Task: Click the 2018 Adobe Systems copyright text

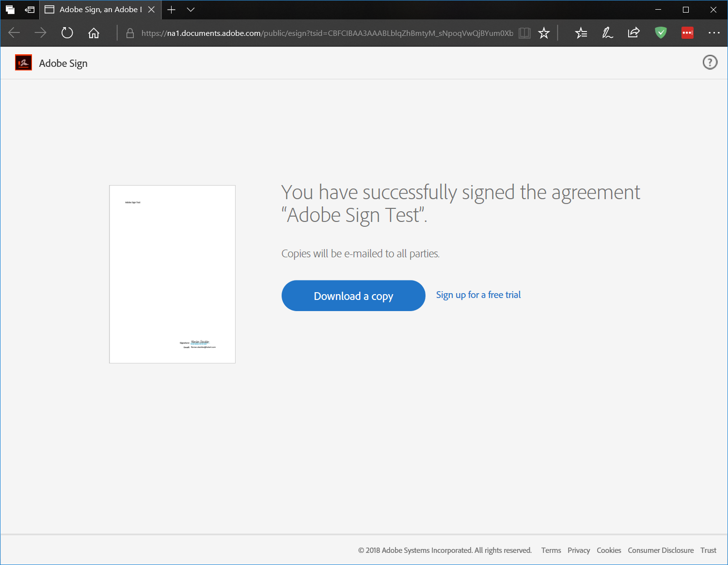Action: click(x=445, y=550)
